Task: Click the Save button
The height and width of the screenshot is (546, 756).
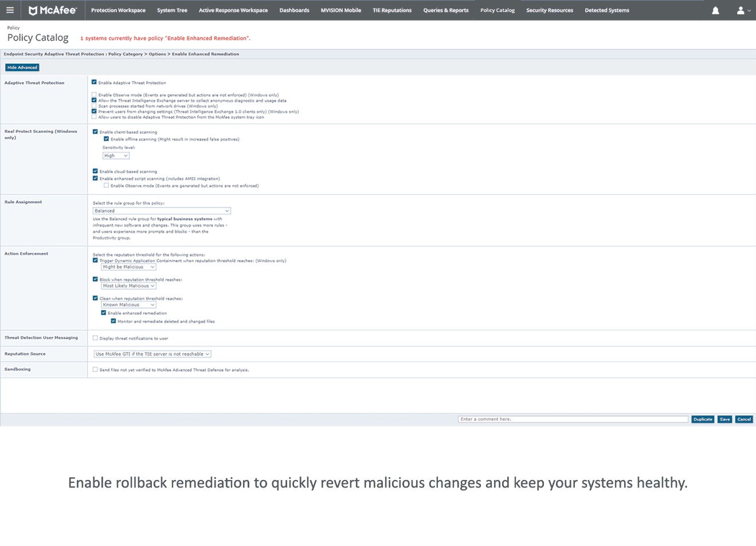Action: tap(725, 419)
